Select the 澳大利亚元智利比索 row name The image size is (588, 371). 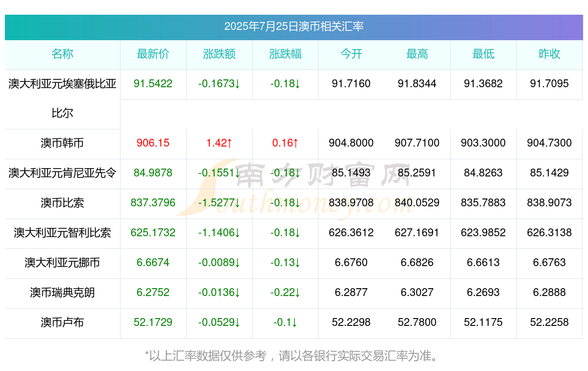coord(62,233)
